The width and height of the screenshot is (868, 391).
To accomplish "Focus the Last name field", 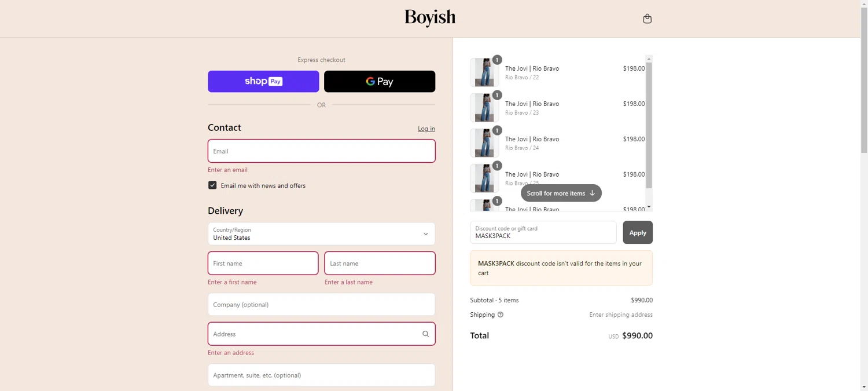I will click(380, 263).
